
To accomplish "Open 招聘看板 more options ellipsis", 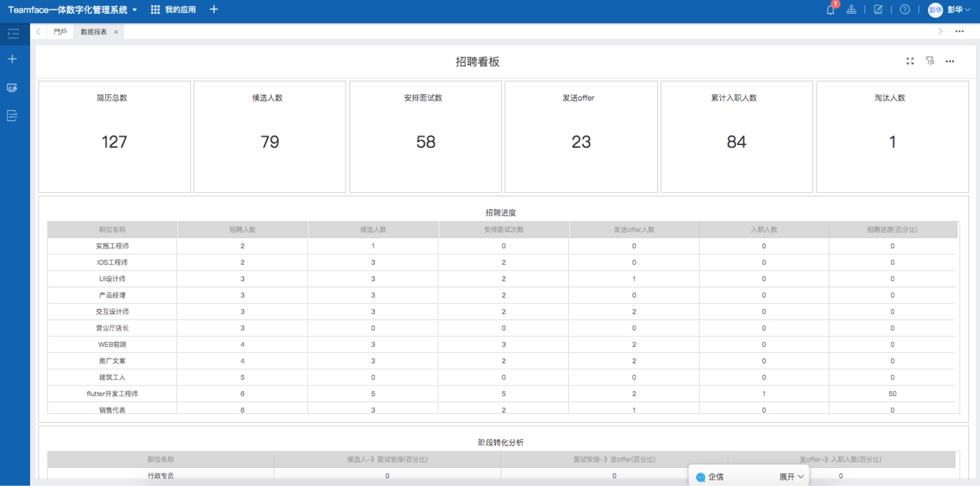I will (950, 61).
